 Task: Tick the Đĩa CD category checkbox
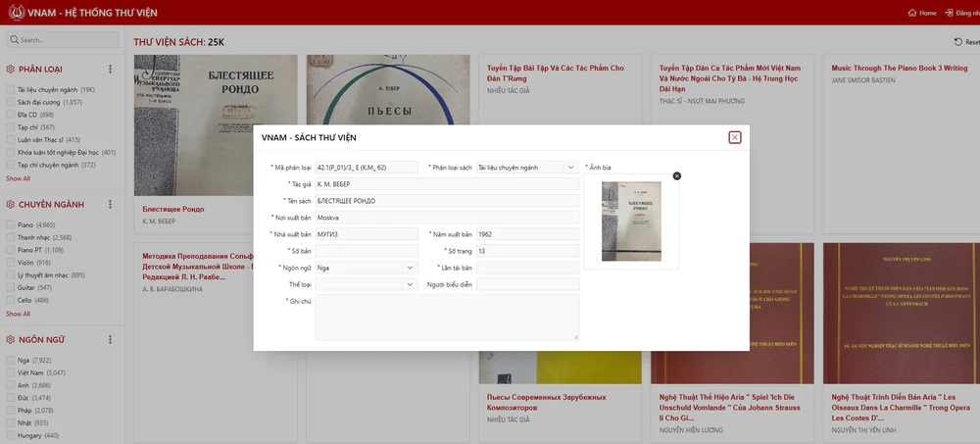(x=10, y=115)
